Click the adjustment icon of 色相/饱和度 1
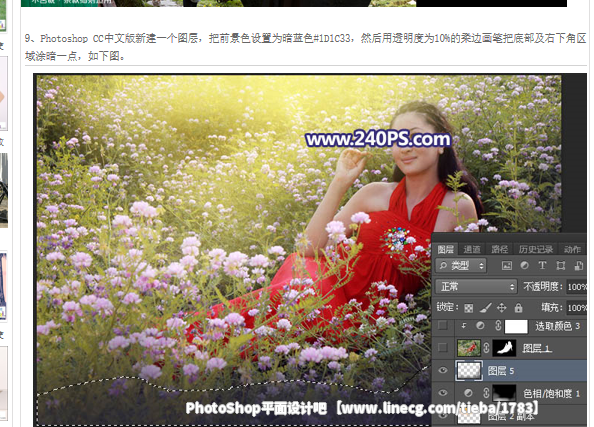The image size is (594, 427). pyautogui.click(x=468, y=393)
